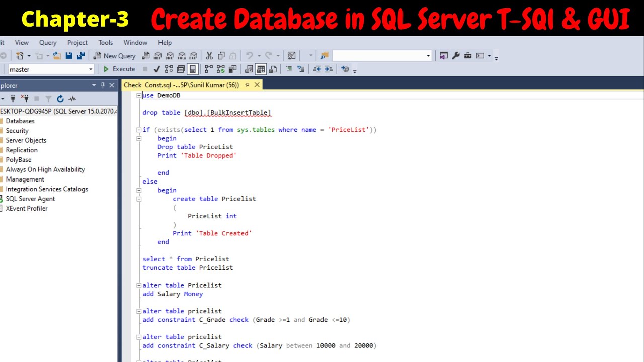644x362 pixels.
Task: Collapse the 'if (exists' code block
Action: tap(139, 130)
